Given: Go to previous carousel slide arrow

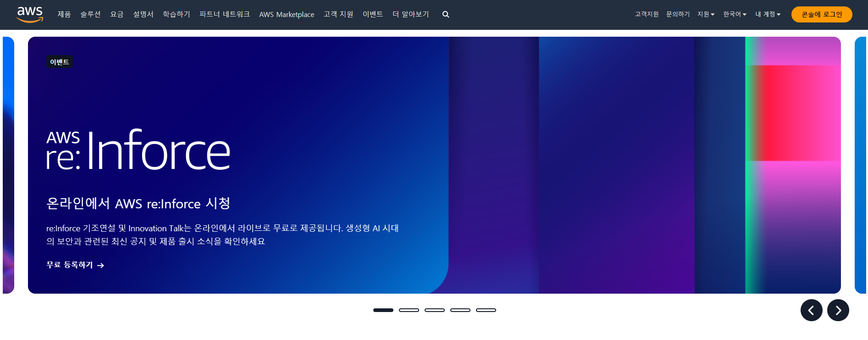Looking at the screenshot, I should 812,310.
